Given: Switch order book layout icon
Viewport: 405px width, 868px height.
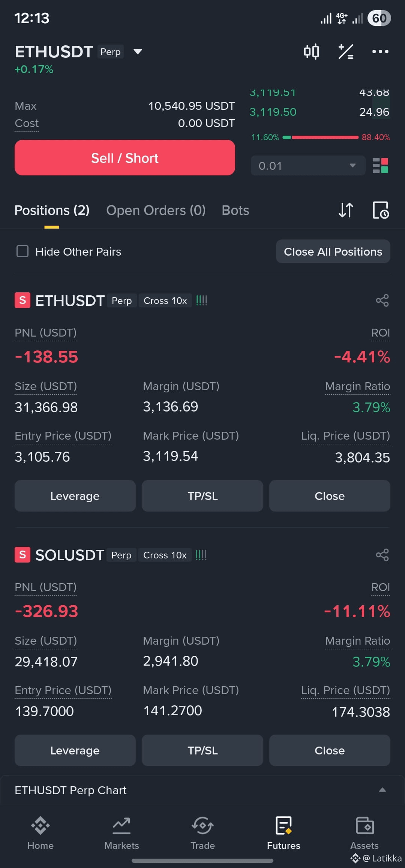Looking at the screenshot, I should 380,166.
